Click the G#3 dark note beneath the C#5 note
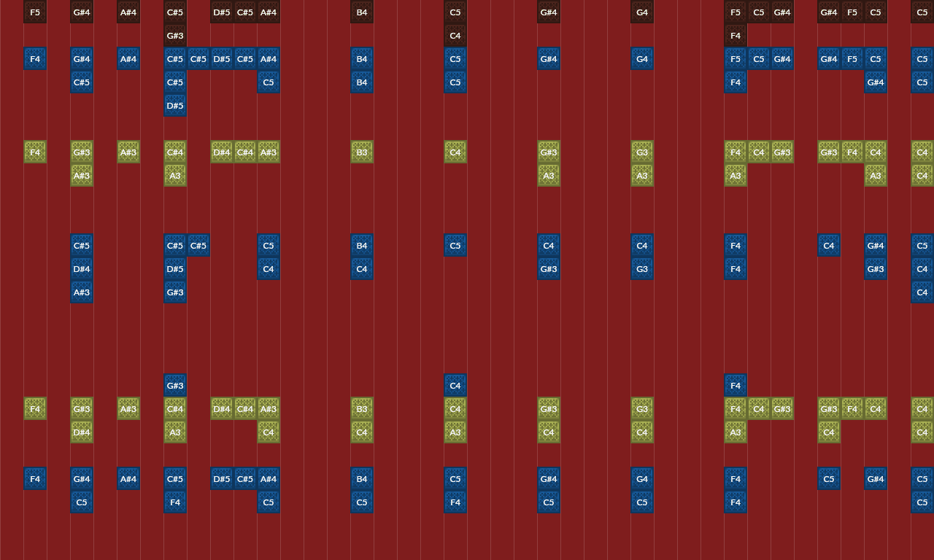The width and height of the screenshot is (934, 560). [175, 35]
